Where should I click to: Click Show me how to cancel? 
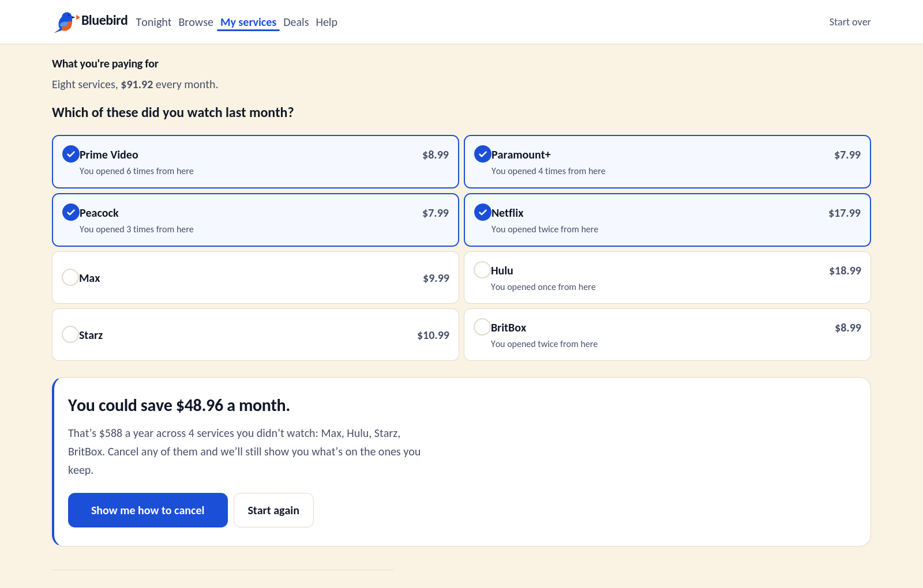tap(148, 510)
